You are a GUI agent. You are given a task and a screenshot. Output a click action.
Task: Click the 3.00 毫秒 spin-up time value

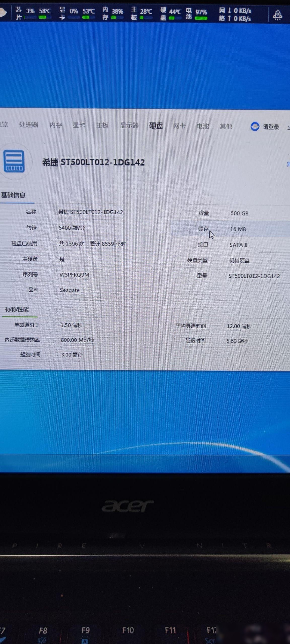click(x=72, y=355)
